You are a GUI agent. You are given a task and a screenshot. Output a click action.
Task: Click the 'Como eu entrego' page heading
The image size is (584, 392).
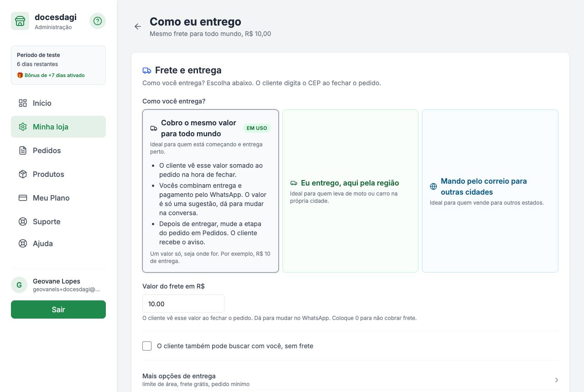pos(195,21)
